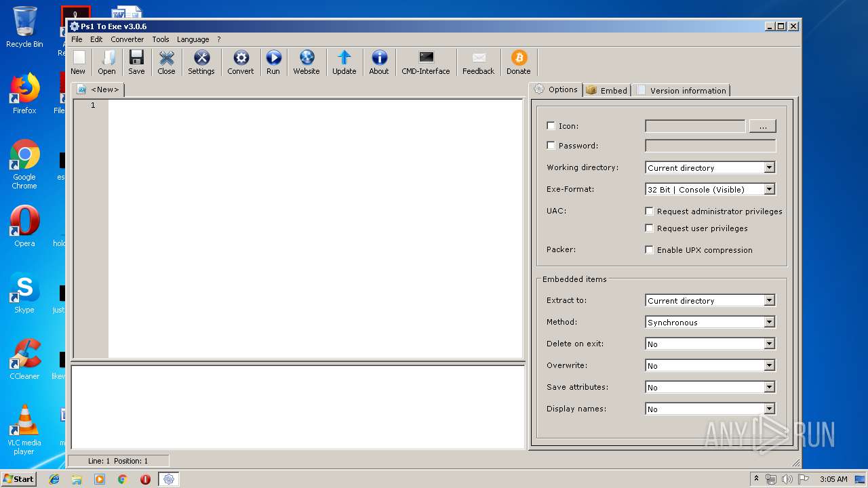This screenshot has height=488, width=868.
Task: Open the Settings toolbar icon
Action: (201, 62)
